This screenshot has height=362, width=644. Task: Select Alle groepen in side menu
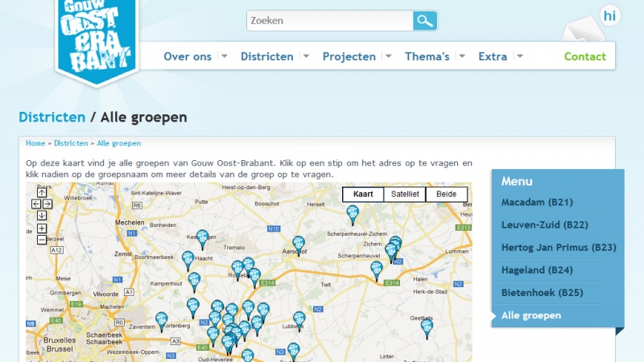(x=531, y=315)
